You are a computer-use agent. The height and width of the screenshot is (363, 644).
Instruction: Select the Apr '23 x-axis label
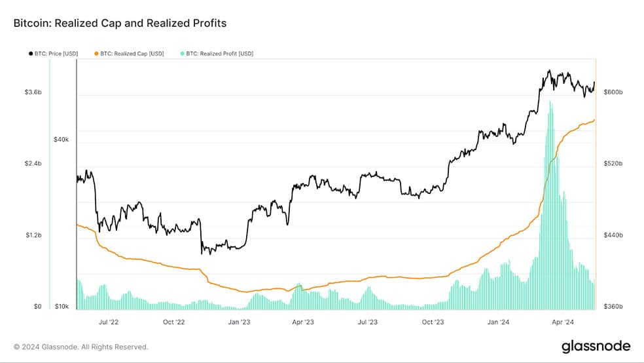coord(303,322)
